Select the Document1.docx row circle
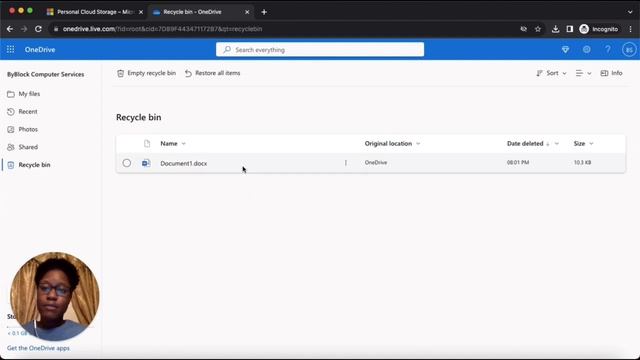Screen dimensions: 640x360 (127, 163)
